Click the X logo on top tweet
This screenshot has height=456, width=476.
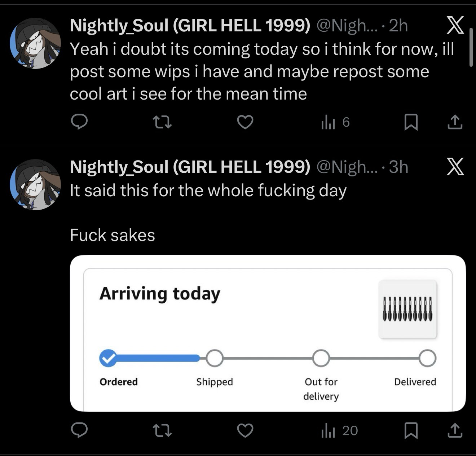[455, 26]
